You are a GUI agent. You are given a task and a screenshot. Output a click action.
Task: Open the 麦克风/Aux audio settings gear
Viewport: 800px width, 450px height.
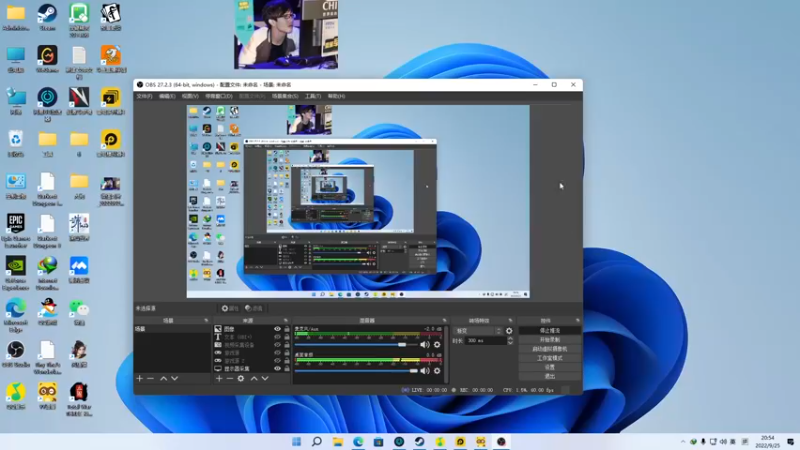coord(437,344)
